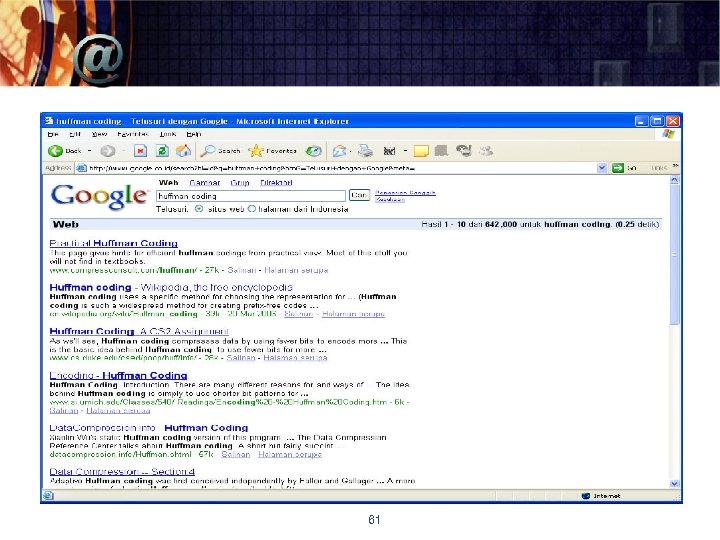720x540 pixels.
Task: Open the Search pane magnifier icon
Action: (208, 151)
